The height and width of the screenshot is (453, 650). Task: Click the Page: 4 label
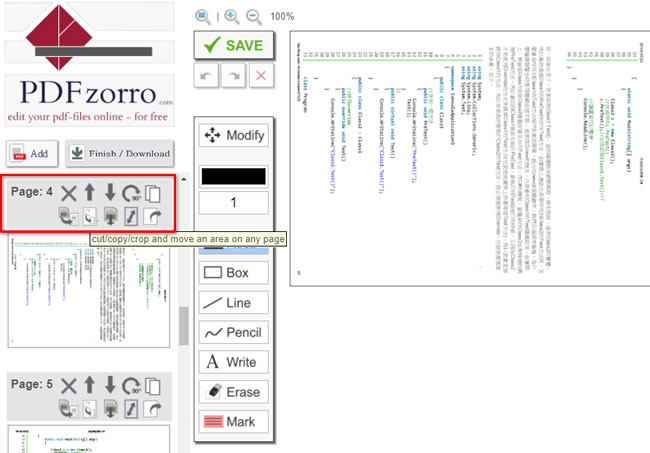tap(32, 191)
